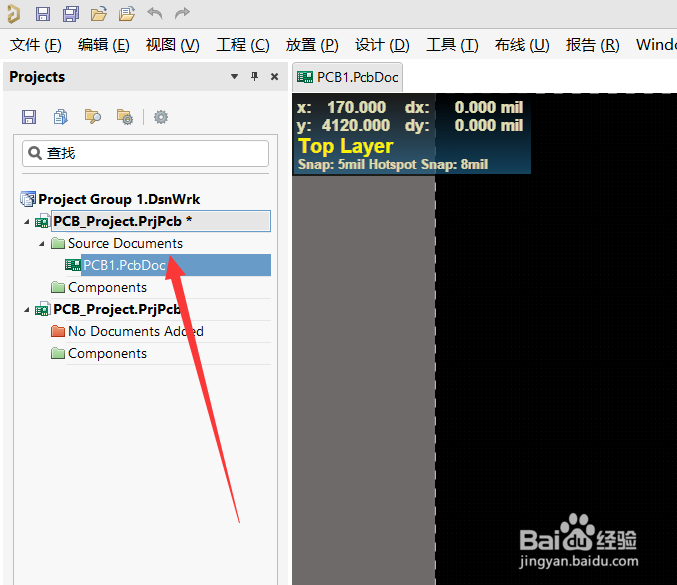
Task: Save the active document from the title toolbar
Action: pyautogui.click(x=42, y=13)
